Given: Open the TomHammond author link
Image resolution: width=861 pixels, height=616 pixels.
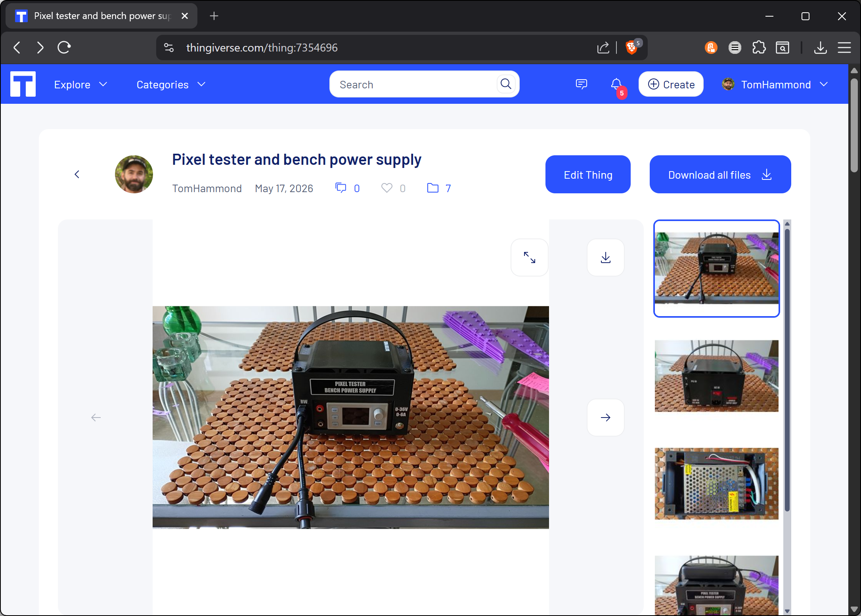Looking at the screenshot, I should tap(207, 189).
